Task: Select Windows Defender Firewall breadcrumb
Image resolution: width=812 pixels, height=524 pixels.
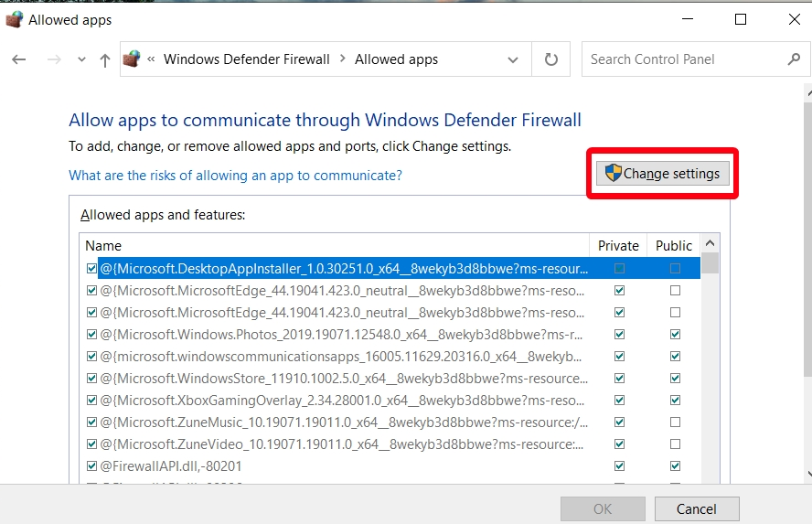Action: [x=247, y=59]
